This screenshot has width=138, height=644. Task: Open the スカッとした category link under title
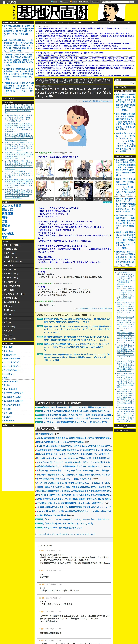[87, 101]
